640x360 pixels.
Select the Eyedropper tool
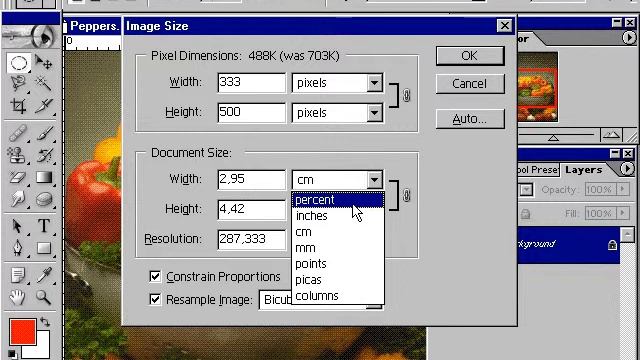tap(43, 275)
